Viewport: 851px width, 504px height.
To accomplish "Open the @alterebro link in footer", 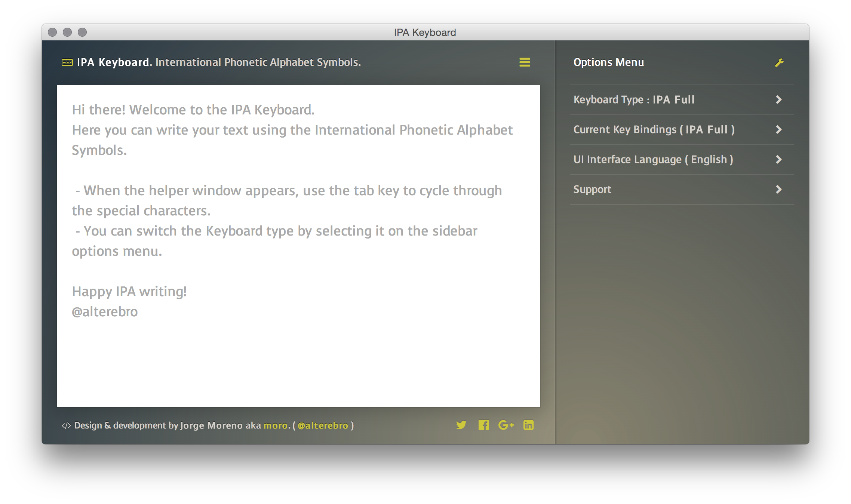I will 323,425.
